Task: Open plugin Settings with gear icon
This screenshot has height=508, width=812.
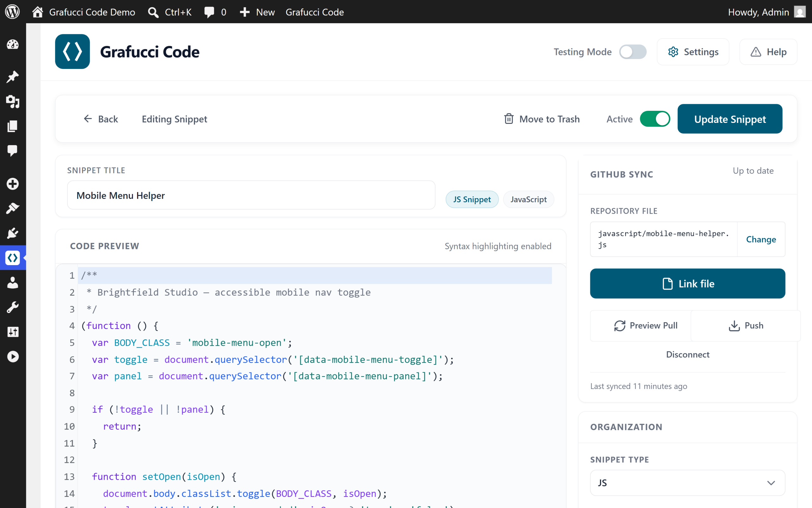Action: 693,52
